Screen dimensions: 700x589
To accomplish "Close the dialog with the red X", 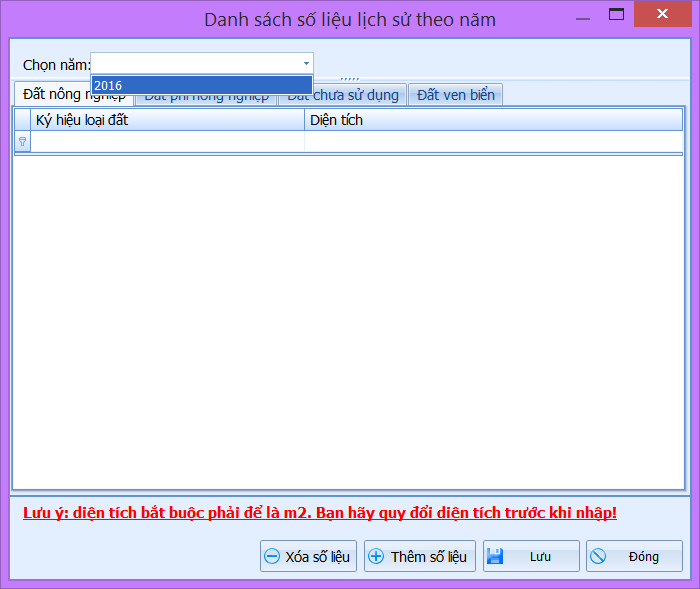I will point(660,16).
